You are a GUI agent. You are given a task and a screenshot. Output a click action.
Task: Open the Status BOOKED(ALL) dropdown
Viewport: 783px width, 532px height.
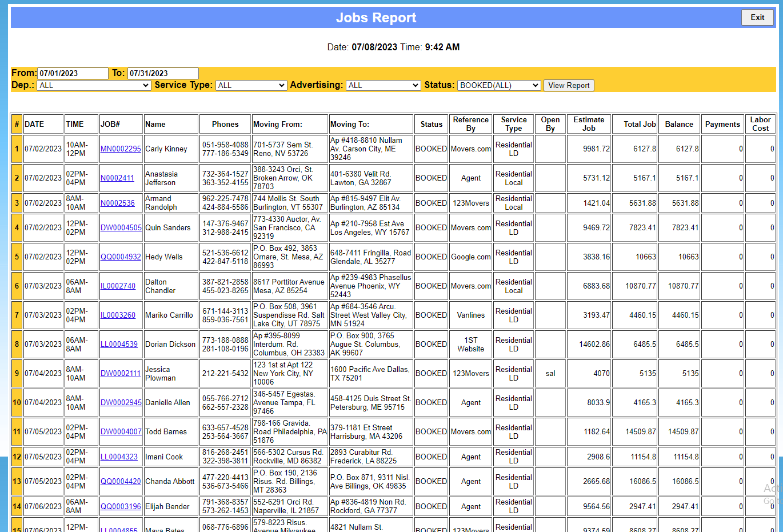point(499,85)
